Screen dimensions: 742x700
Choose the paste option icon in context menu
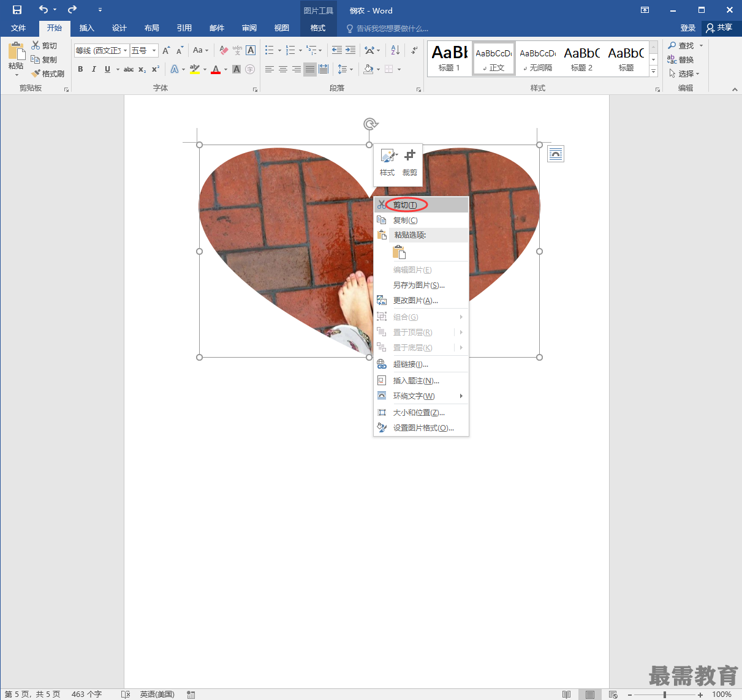[x=399, y=252]
